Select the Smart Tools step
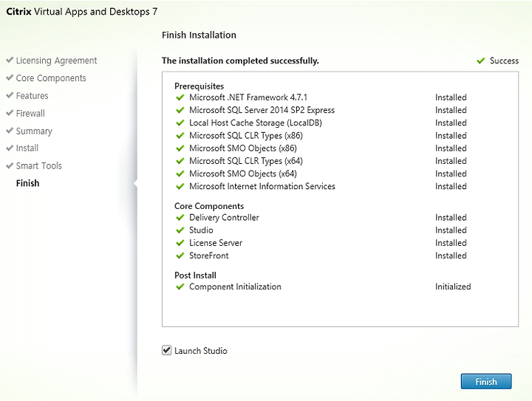532x401 pixels. click(39, 165)
